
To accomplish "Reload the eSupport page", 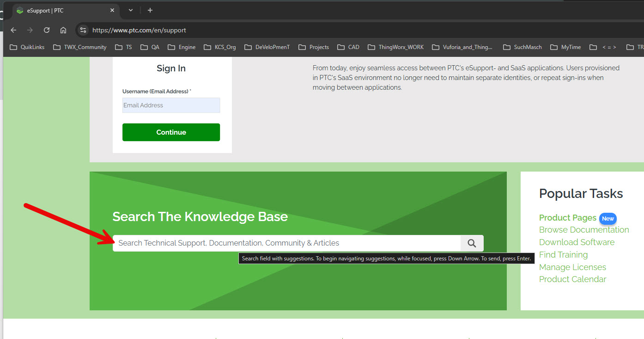I will click(x=46, y=30).
